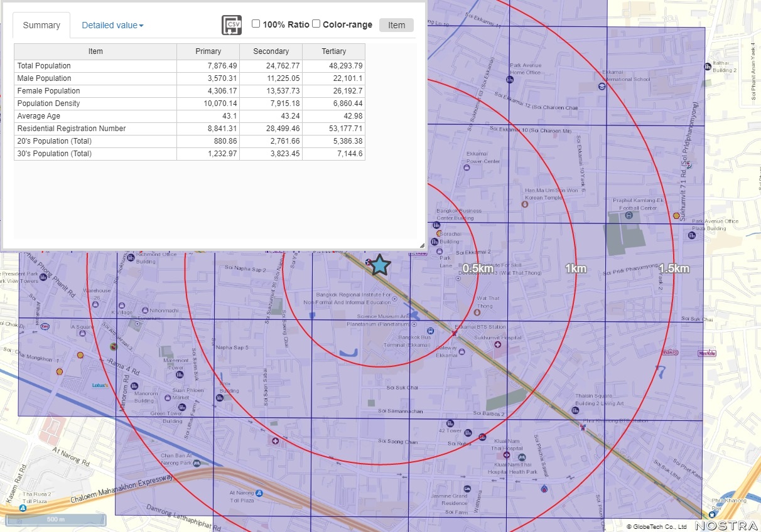Enable the 100% Ratio checkbox
This screenshot has width=761, height=532.
[x=256, y=24]
